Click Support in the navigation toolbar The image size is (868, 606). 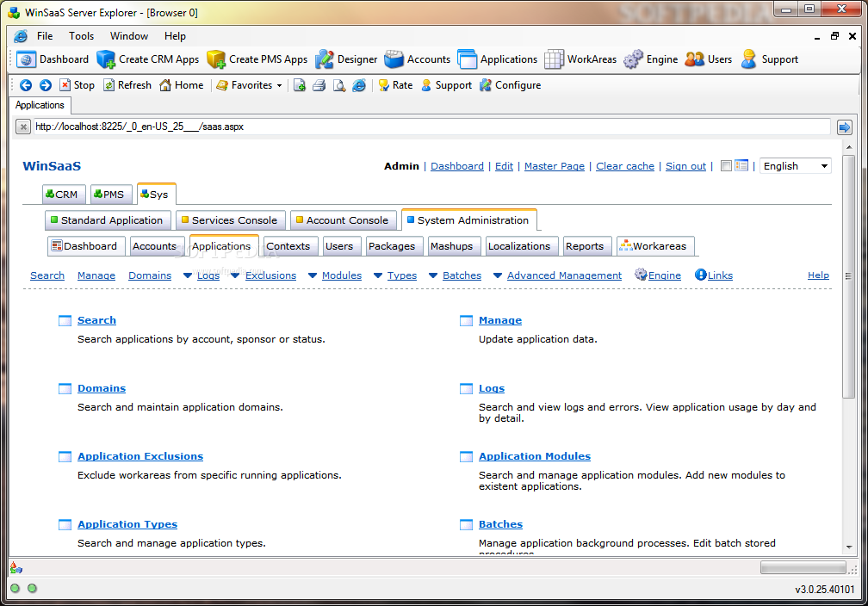pos(446,85)
